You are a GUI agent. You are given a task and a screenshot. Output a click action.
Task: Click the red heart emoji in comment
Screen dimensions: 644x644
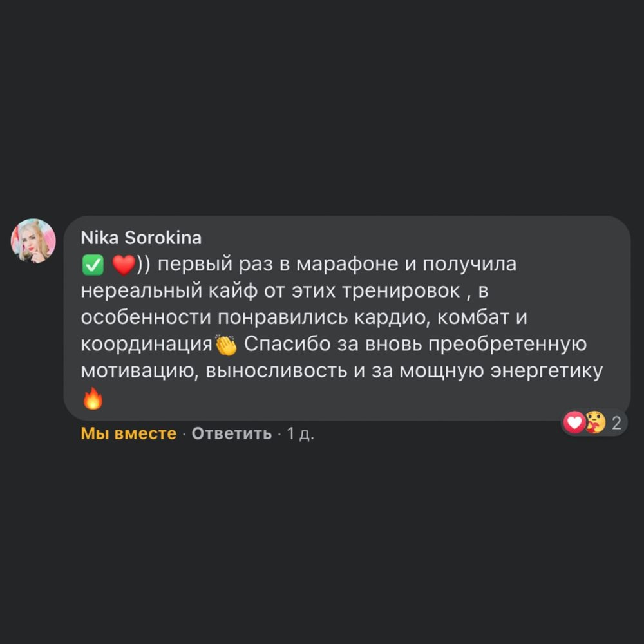pyautogui.click(x=124, y=265)
